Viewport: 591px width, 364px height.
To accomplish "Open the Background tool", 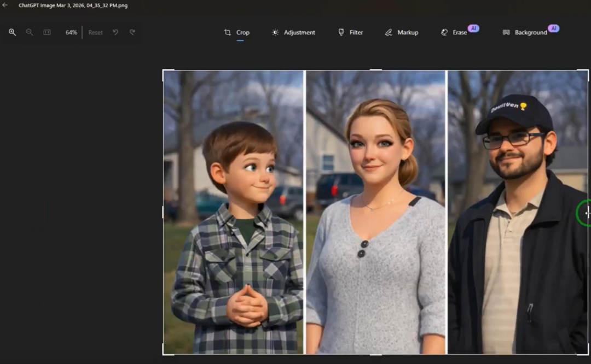I will pyautogui.click(x=525, y=32).
